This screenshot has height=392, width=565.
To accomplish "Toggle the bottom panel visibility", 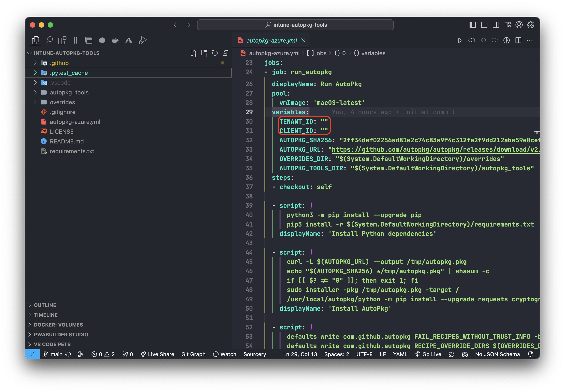I will [x=484, y=25].
